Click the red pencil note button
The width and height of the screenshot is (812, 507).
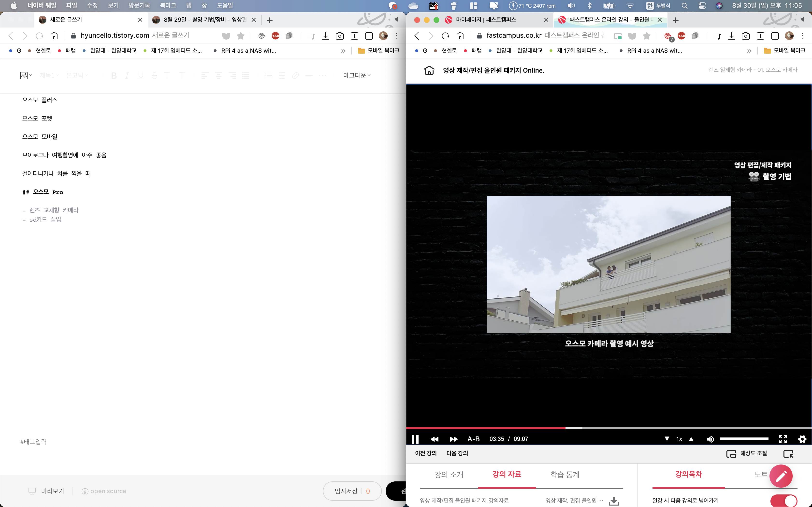[x=781, y=476]
